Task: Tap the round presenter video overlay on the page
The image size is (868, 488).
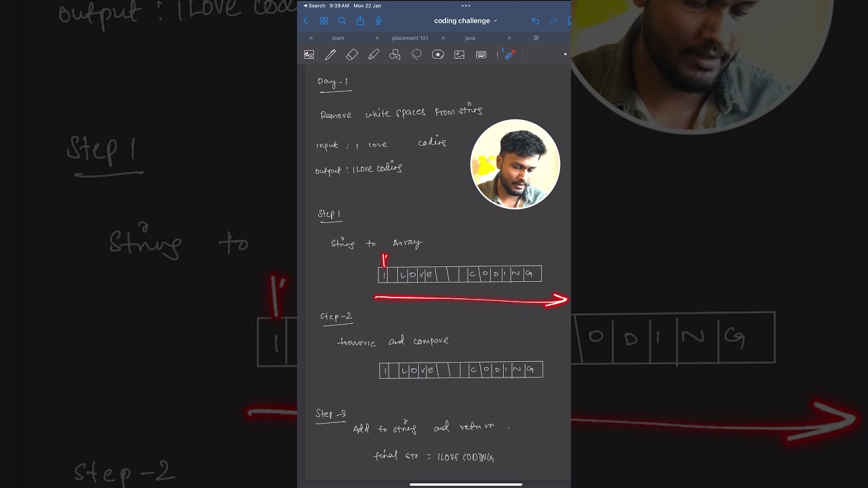Action: (515, 164)
